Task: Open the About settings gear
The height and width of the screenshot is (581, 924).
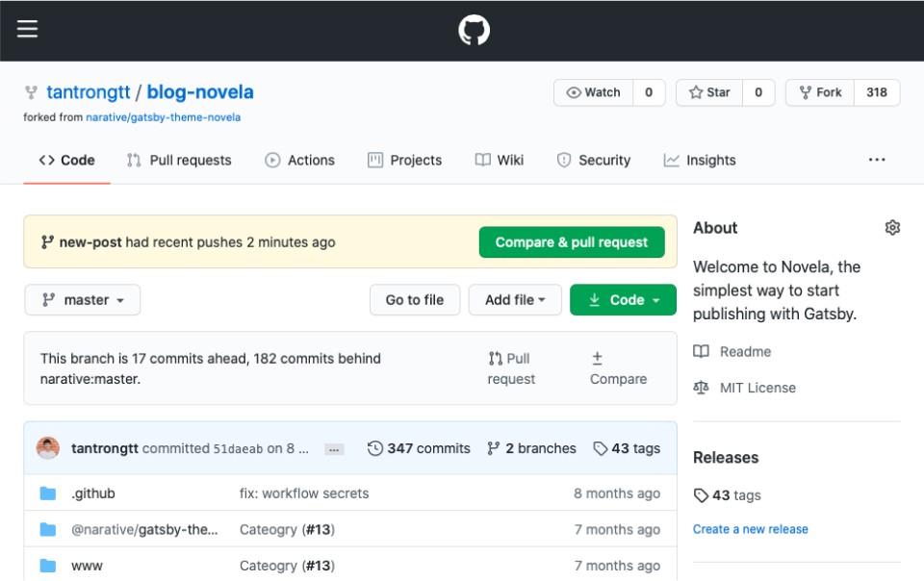Action: [892, 228]
